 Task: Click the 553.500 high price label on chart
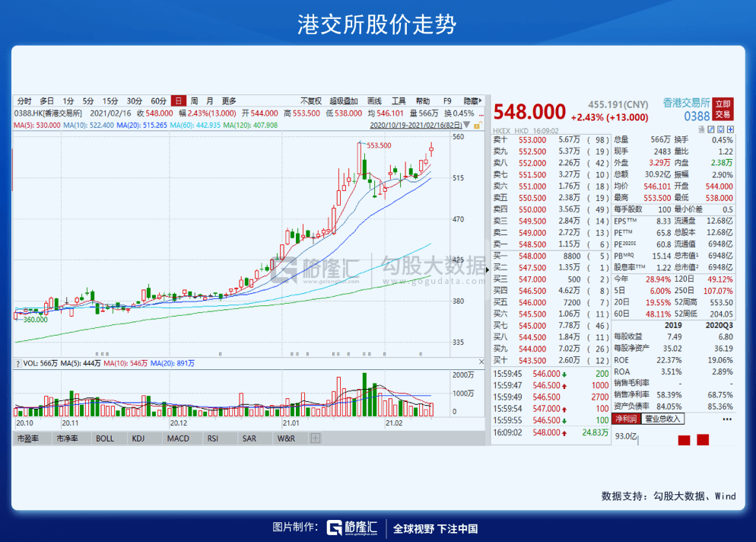click(379, 145)
